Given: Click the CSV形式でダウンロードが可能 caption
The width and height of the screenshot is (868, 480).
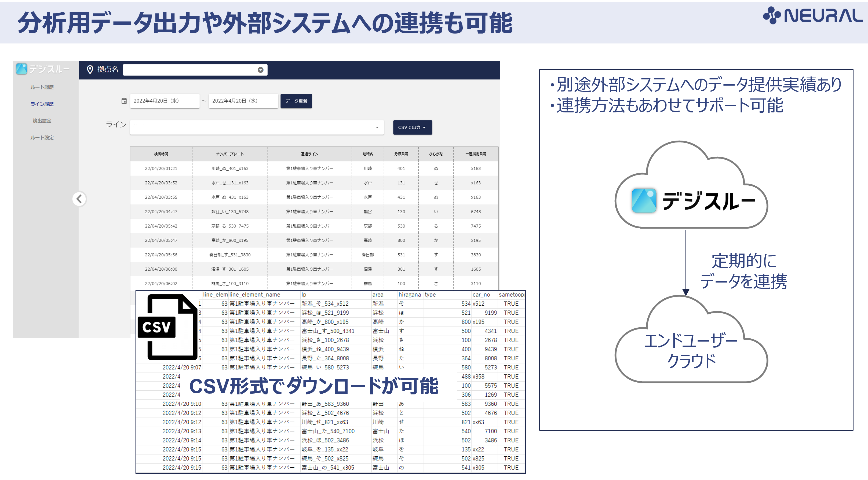Looking at the screenshot, I should [314, 386].
